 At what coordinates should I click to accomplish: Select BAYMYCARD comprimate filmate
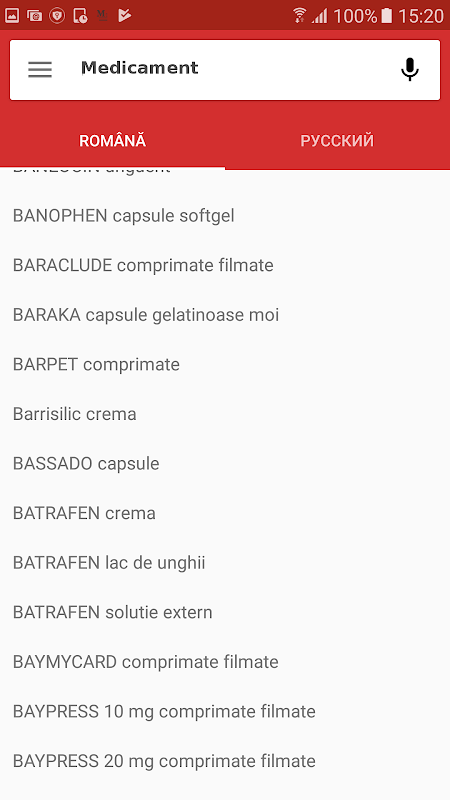pos(225,662)
